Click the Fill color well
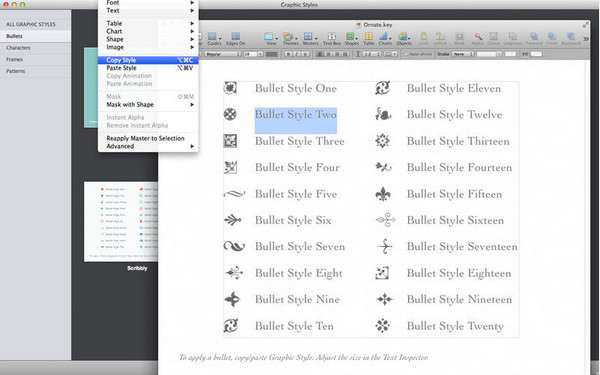Image resolution: width=600 pixels, height=375 pixels. point(536,54)
